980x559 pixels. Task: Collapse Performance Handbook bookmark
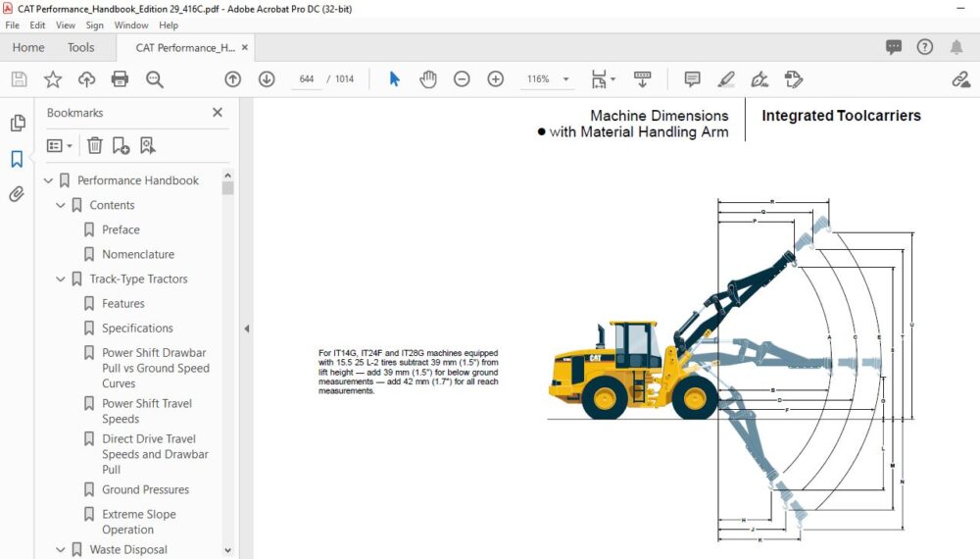47,180
